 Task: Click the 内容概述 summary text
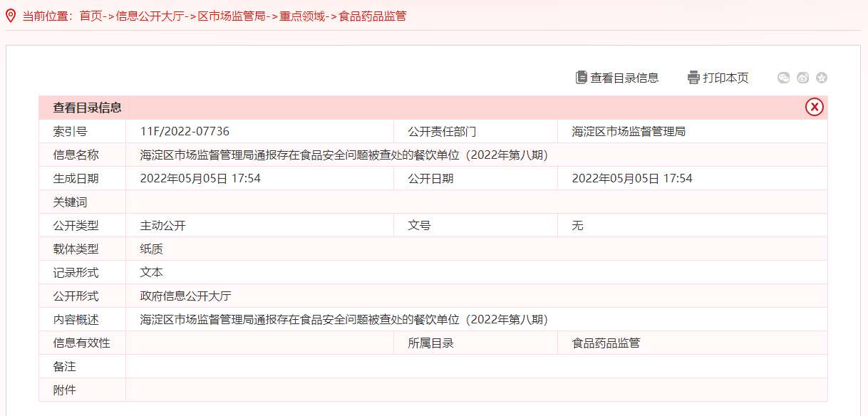[x=344, y=320]
